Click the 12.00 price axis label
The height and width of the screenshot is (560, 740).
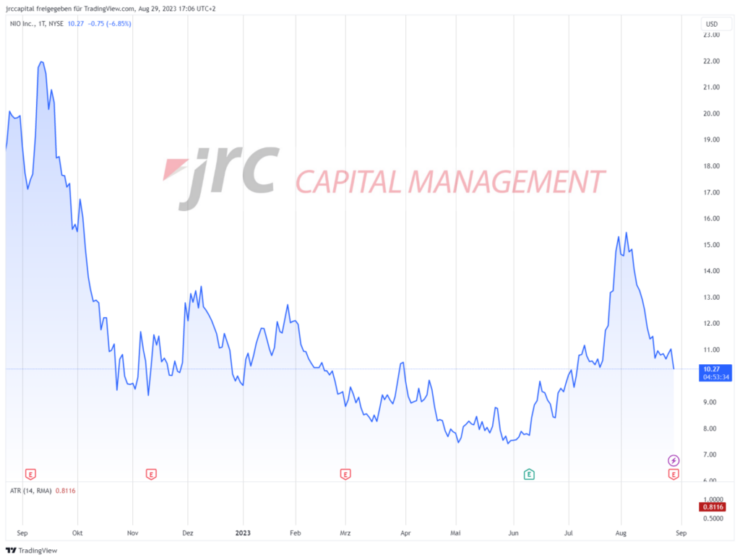712,323
